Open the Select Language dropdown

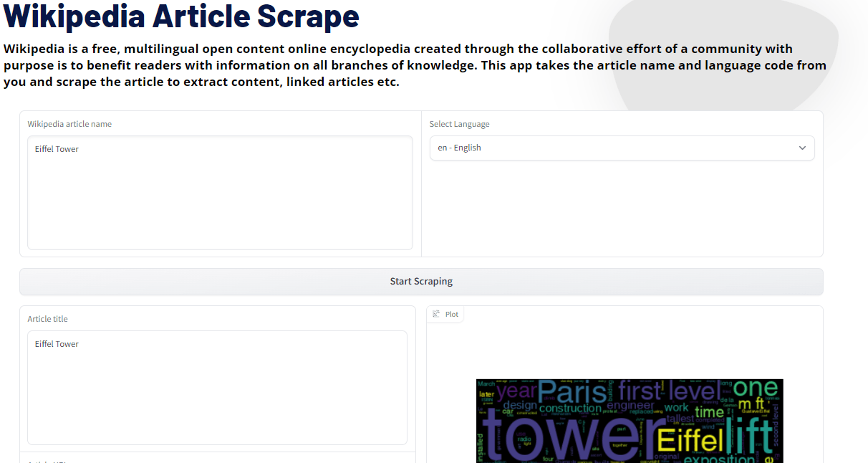(622, 148)
